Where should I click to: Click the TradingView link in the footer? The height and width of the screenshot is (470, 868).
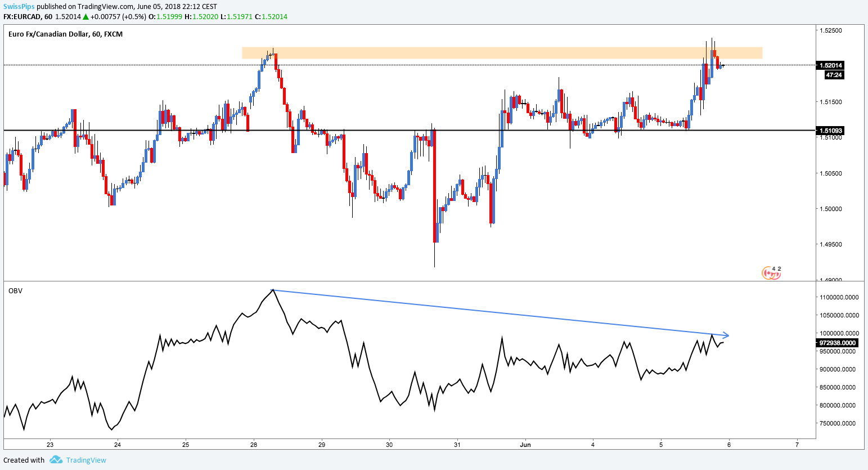[x=86, y=460]
